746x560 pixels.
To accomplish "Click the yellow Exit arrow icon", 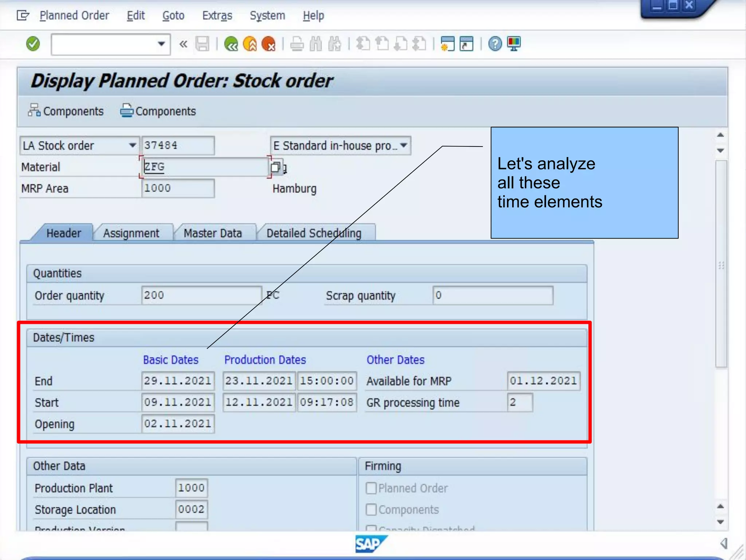I will click(250, 44).
